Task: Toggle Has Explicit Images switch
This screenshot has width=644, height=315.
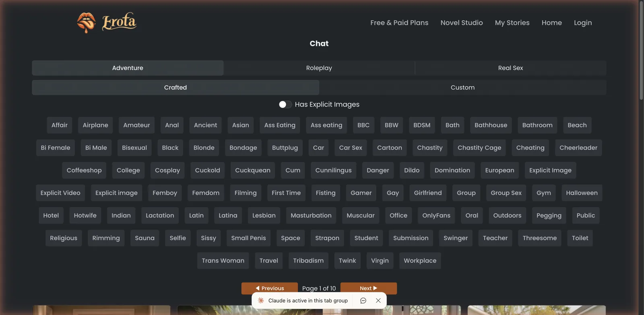Action: (285, 105)
